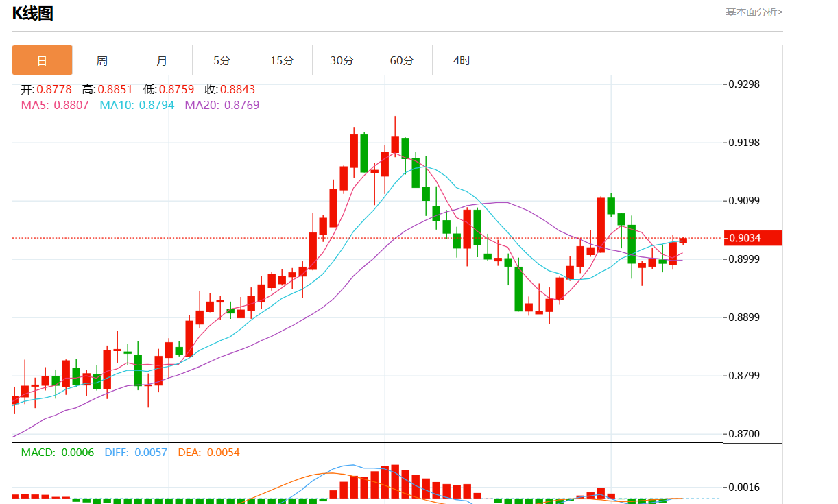Click the DIFF: -0.0057 value

point(136,453)
